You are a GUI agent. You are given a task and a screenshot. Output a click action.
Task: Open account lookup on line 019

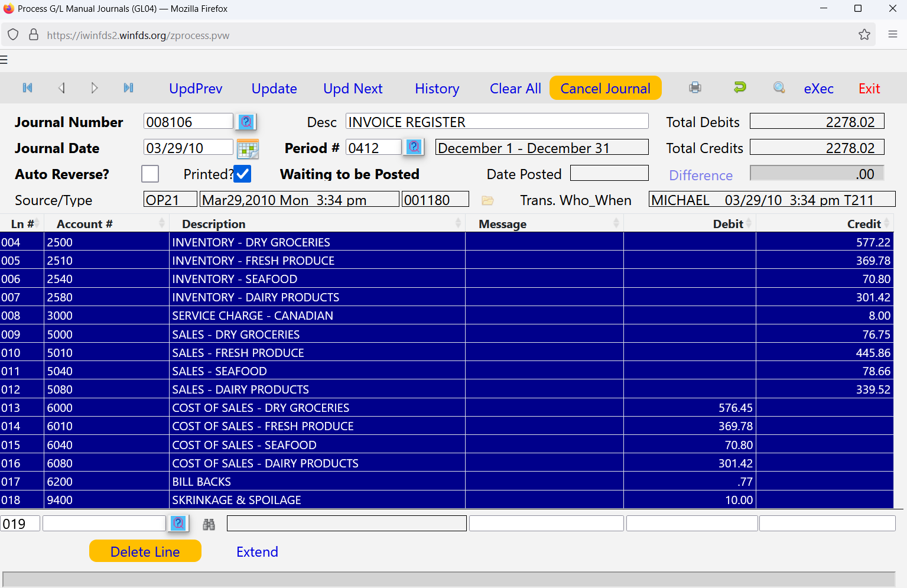(x=178, y=523)
